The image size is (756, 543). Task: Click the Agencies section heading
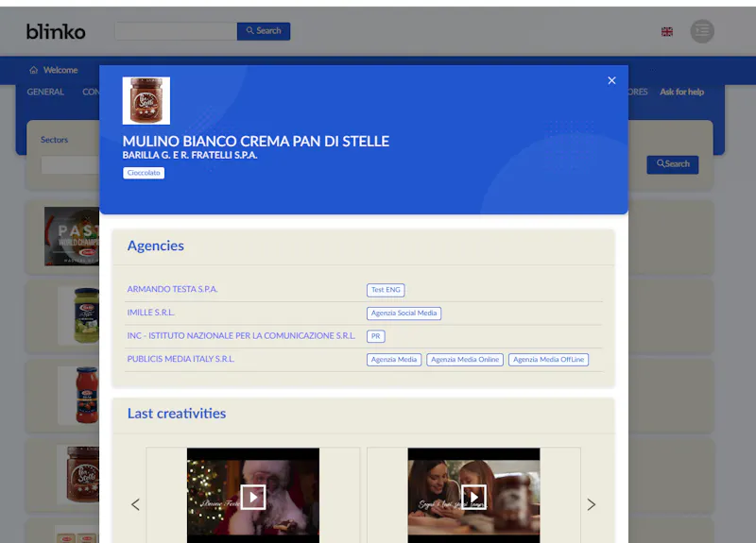click(156, 246)
